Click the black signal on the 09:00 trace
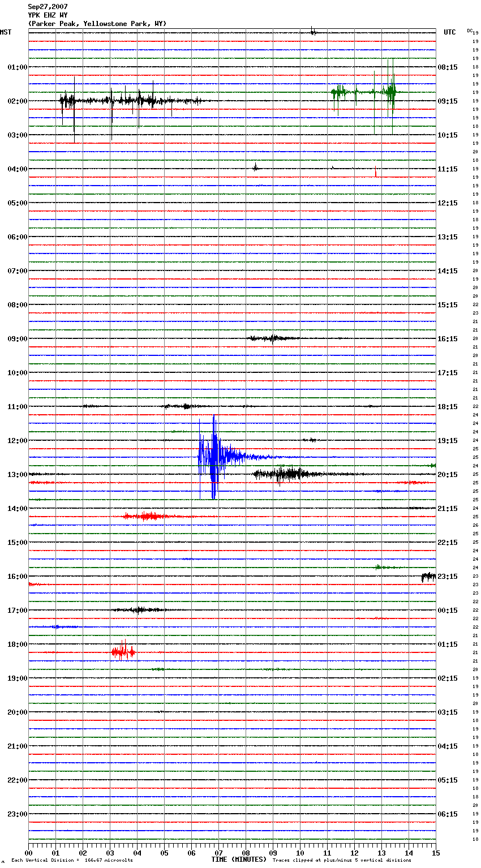This screenshot has width=481, height=868. [274, 338]
